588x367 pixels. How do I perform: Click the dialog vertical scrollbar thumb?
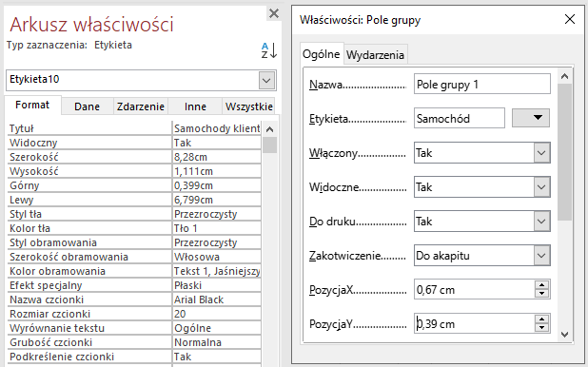point(565,152)
